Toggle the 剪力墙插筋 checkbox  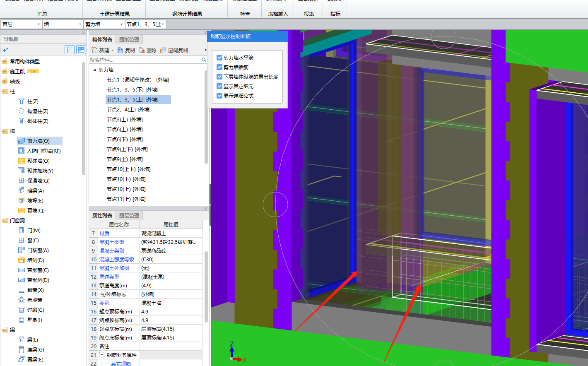(x=219, y=67)
